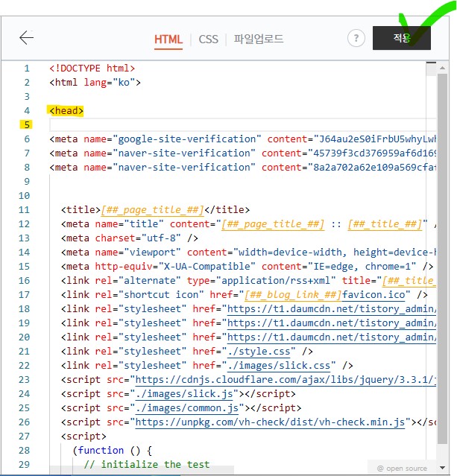Click line number 5 in the gutter
The image size is (457, 476).
point(27,124)
